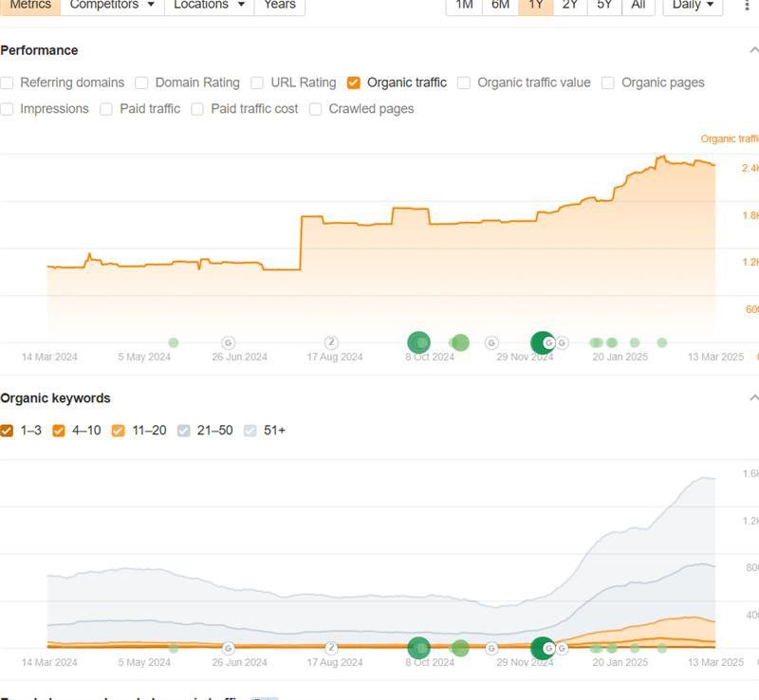Image resolution: width=759 pixels, height=700 pixels.
Task: Open the Daily interval dropdown
Action: tap(693, 5)
